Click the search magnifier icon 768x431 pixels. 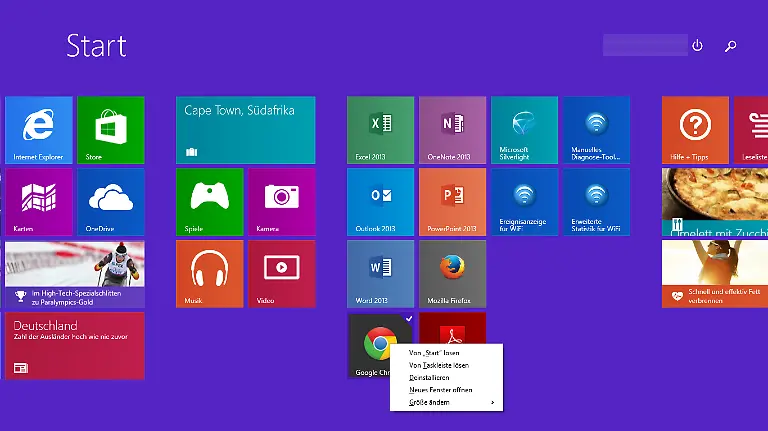coord(731,46)
